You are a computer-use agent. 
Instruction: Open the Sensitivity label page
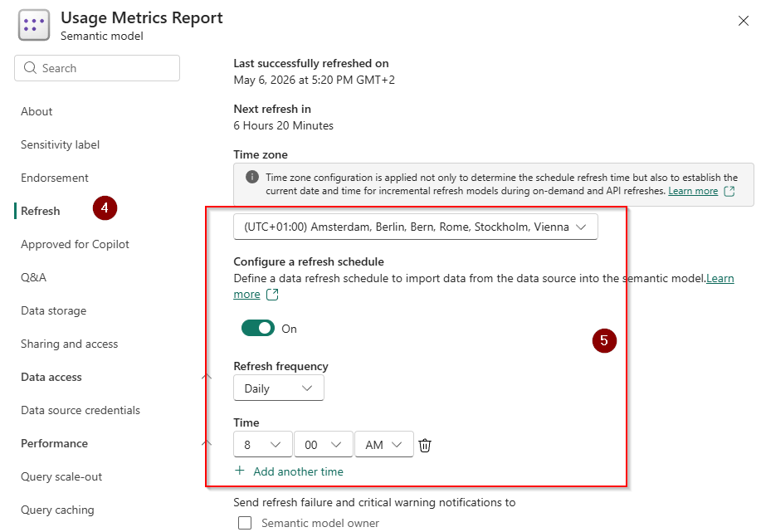pos(61,144)
